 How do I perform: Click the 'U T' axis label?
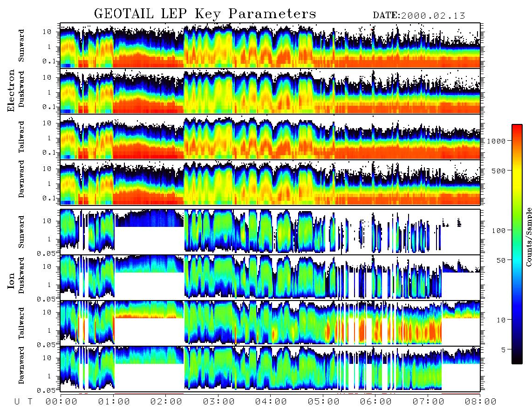coord(24,402)
